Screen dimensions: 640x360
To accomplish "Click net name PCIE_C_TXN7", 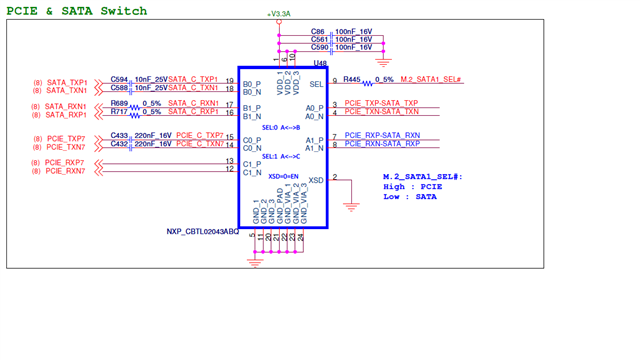I will click(200, 144).
